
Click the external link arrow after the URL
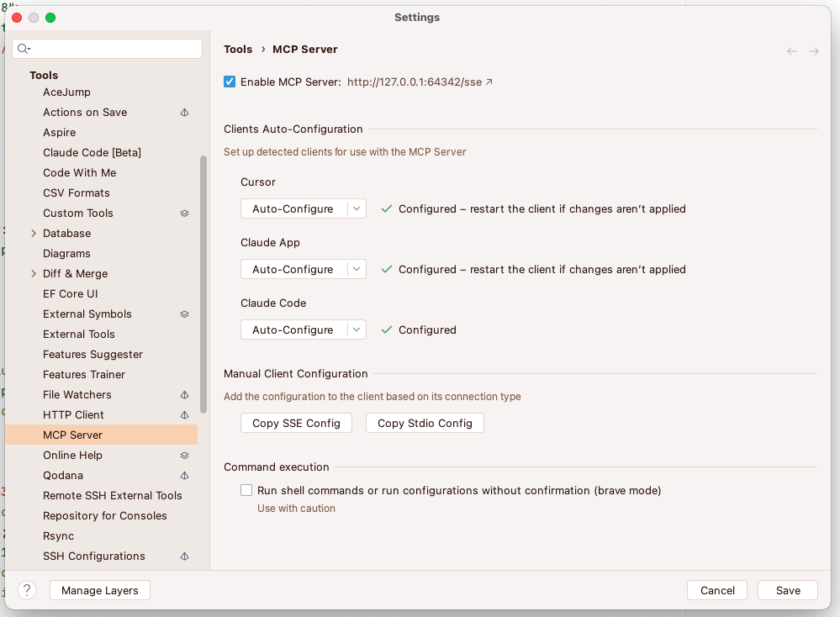coord(489,82)
